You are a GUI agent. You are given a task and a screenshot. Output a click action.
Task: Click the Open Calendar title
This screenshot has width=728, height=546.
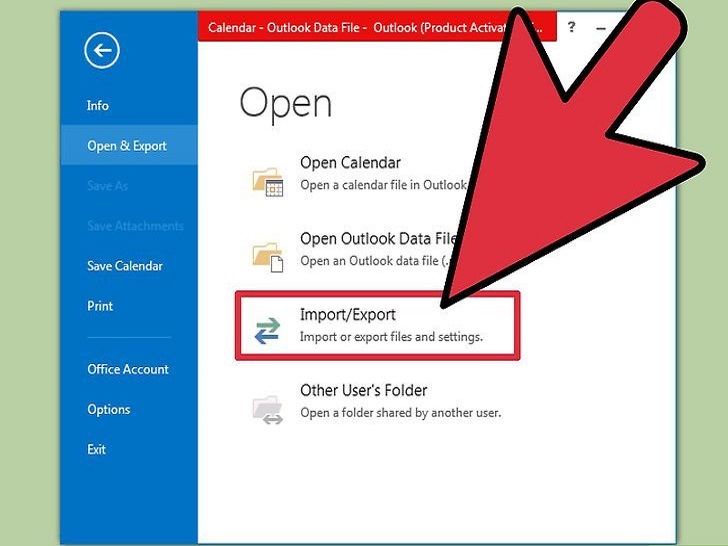coord(350,163)
